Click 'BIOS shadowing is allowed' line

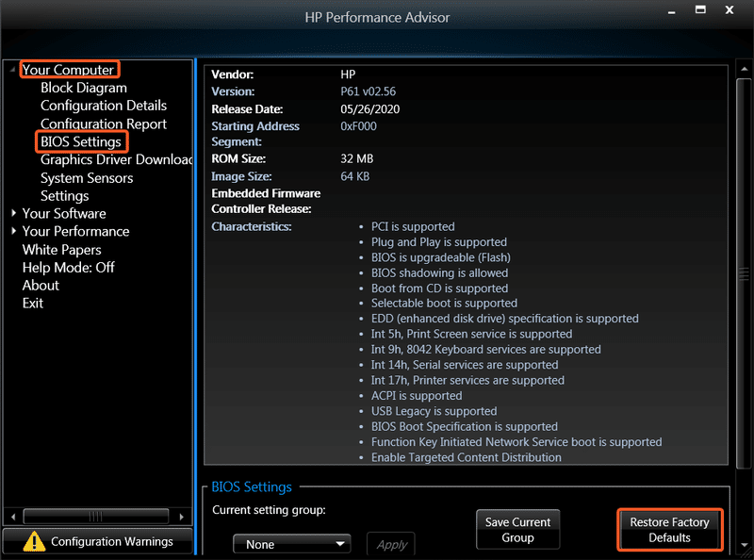coord(439,272)
